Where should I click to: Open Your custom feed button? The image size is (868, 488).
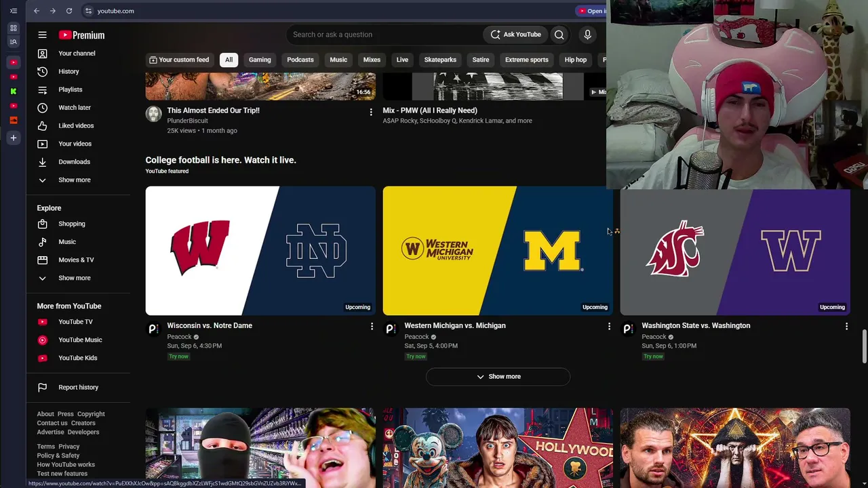click(x=179, y=60)
